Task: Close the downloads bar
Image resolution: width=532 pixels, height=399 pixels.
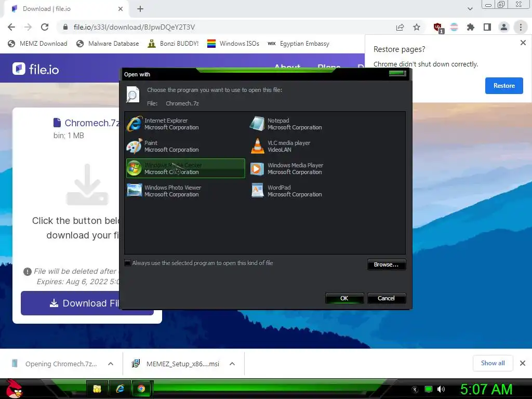Action: click(x=523, y=363)
